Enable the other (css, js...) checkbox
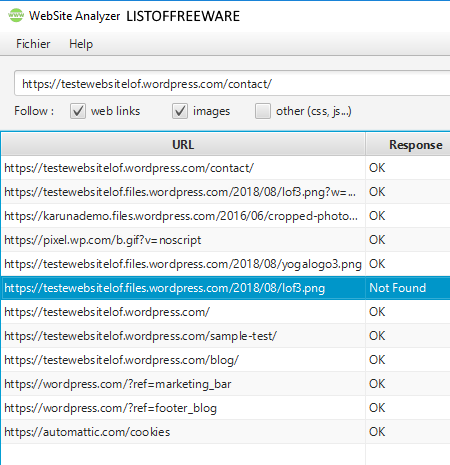This screenshot has height=465, width=450. (263, 111)
